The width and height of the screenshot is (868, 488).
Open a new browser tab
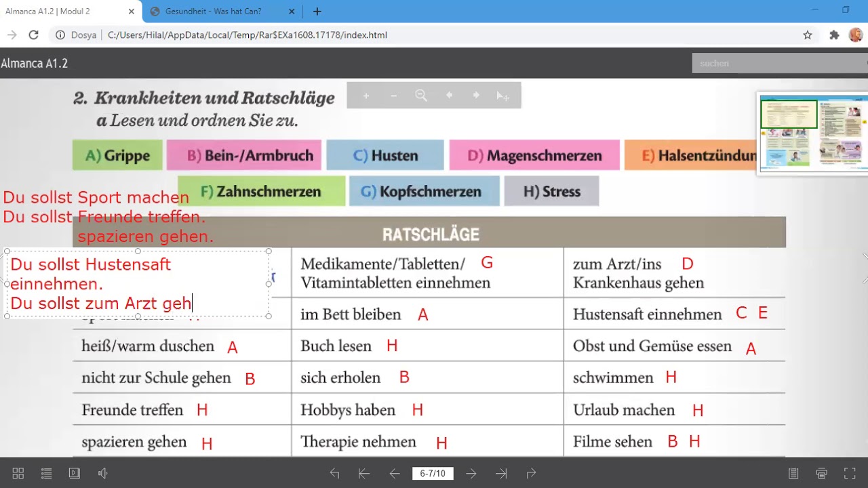[x=317, y=12]
